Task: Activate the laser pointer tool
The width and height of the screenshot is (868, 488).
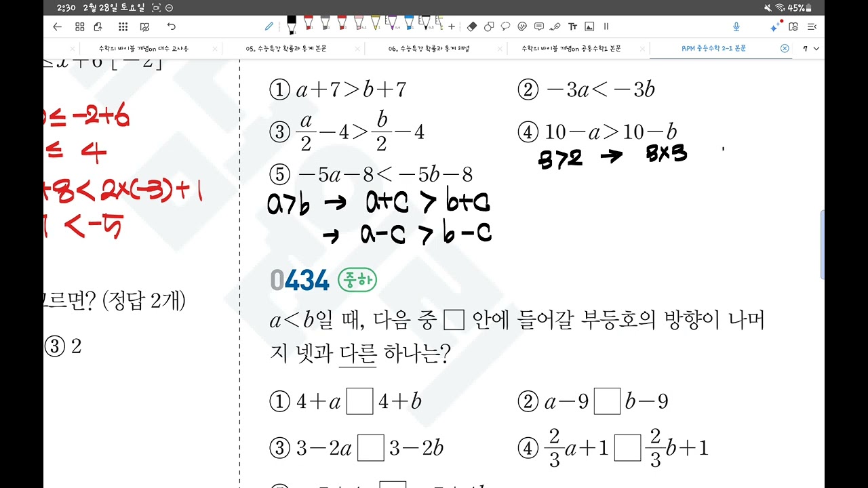Action: [555, 27]
